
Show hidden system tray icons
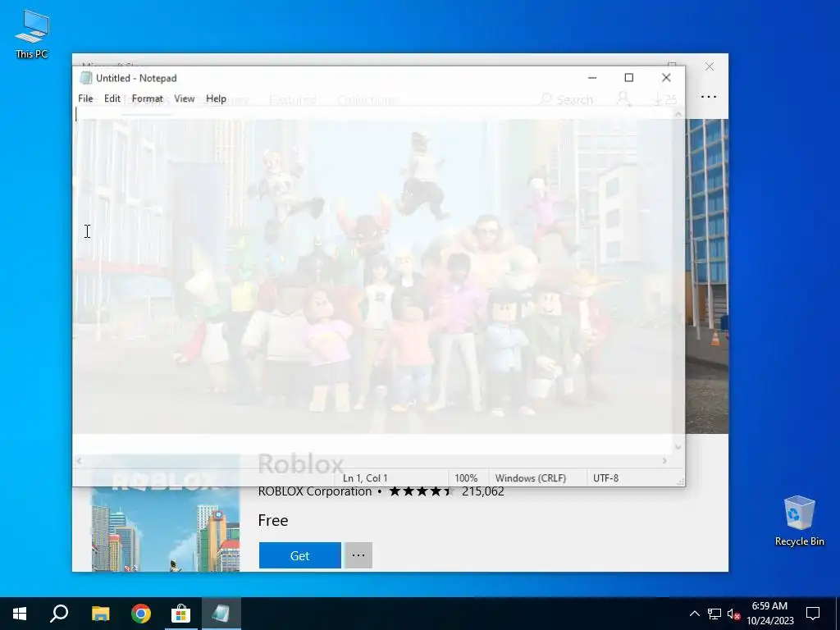pos(694,614)
